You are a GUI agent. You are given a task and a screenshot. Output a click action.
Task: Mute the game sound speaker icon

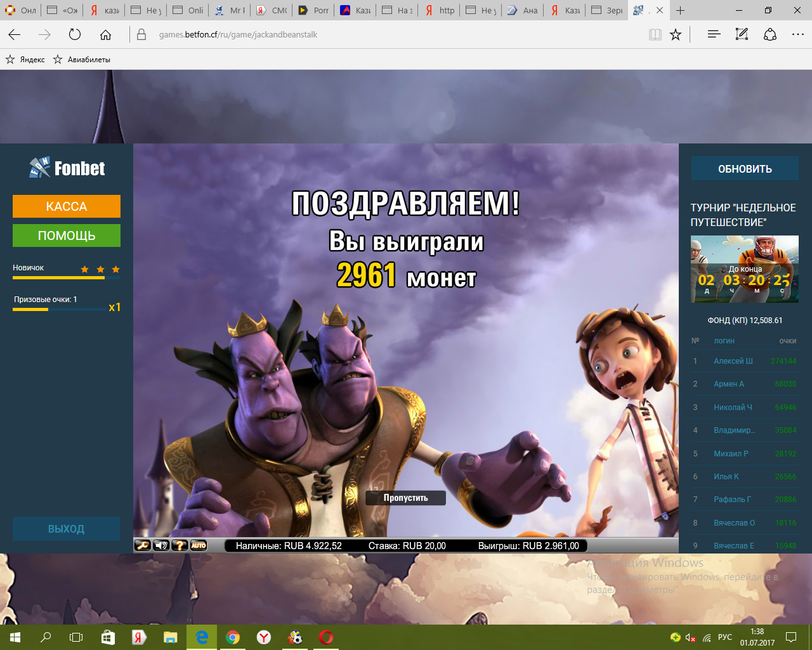click(x=161, y=545)
